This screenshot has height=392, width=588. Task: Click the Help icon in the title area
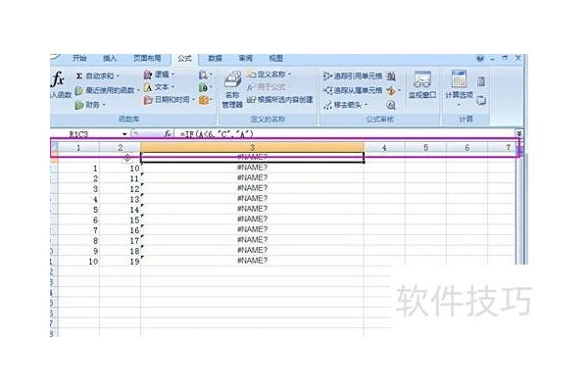(x=480, y=58)
